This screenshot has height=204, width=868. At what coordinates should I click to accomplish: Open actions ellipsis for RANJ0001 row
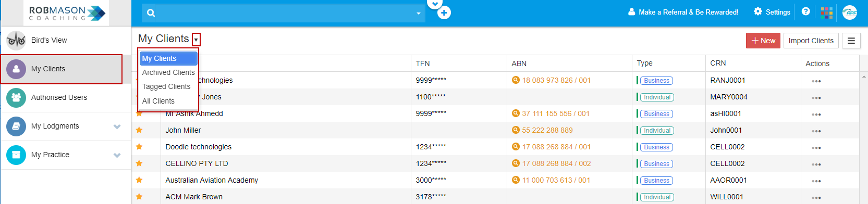point(816,81)
